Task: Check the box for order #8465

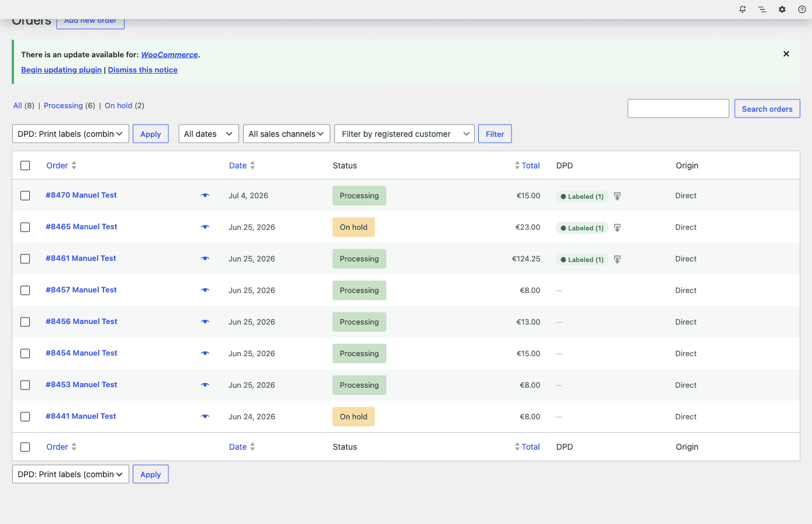Action: pyautogui.click(x=25, y=227)
